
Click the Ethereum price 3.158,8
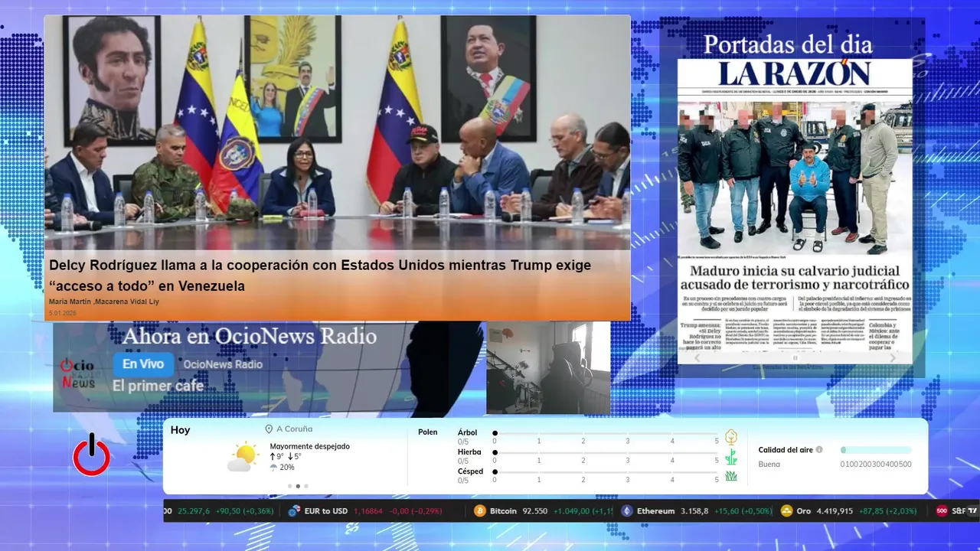(x=694, y=511)
